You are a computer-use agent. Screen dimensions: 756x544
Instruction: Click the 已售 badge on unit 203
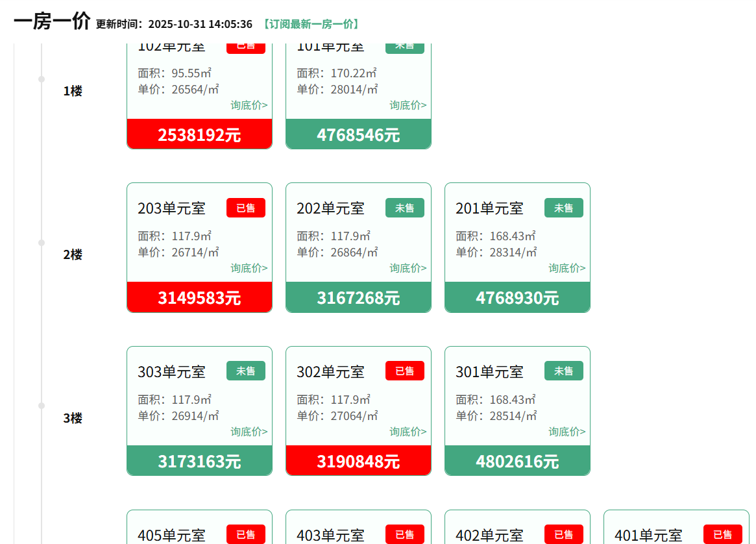[245, 208]
